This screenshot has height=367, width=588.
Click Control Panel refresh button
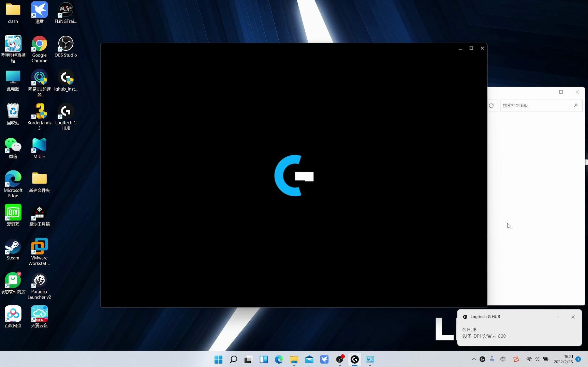coord(491,106)
